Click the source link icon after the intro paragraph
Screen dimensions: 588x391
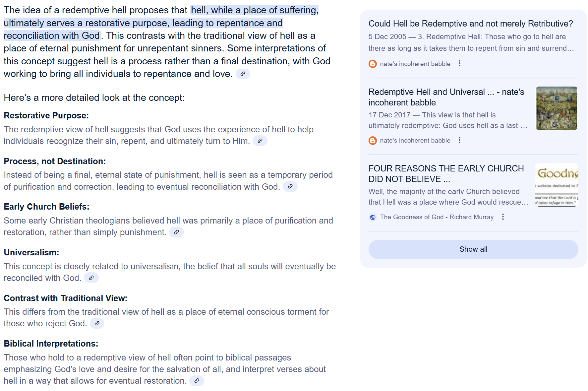point(243,74)
